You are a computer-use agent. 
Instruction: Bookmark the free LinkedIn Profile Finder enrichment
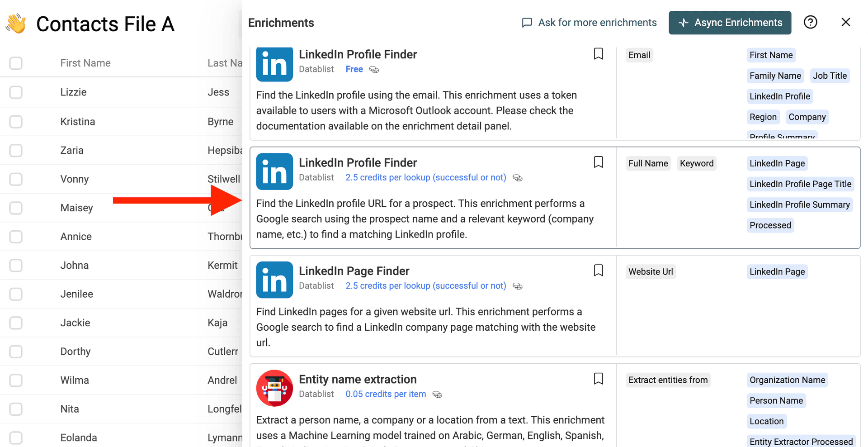pyautogui.click(x=598, y=54)
